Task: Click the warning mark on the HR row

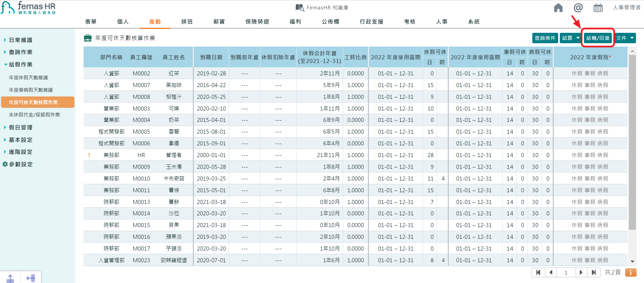Action: click(x=89, y=155)
